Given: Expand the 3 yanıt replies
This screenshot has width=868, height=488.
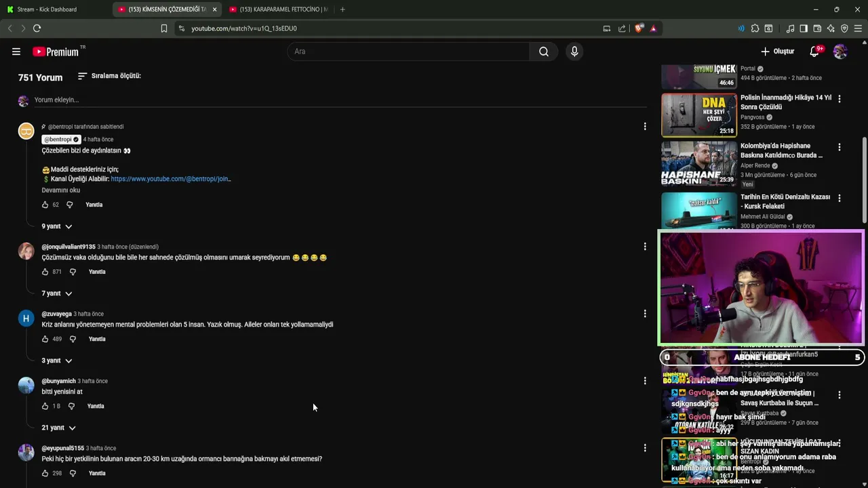Looking at the screenshot, I should [x=57, y=361].
